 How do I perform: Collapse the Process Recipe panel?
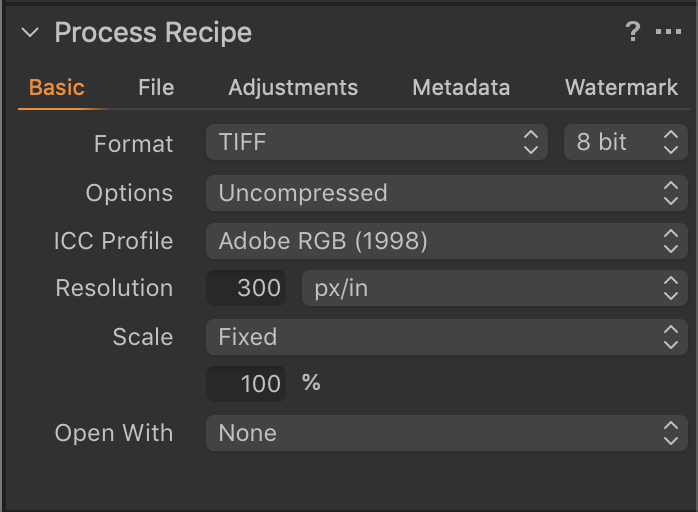pos(30,32)
